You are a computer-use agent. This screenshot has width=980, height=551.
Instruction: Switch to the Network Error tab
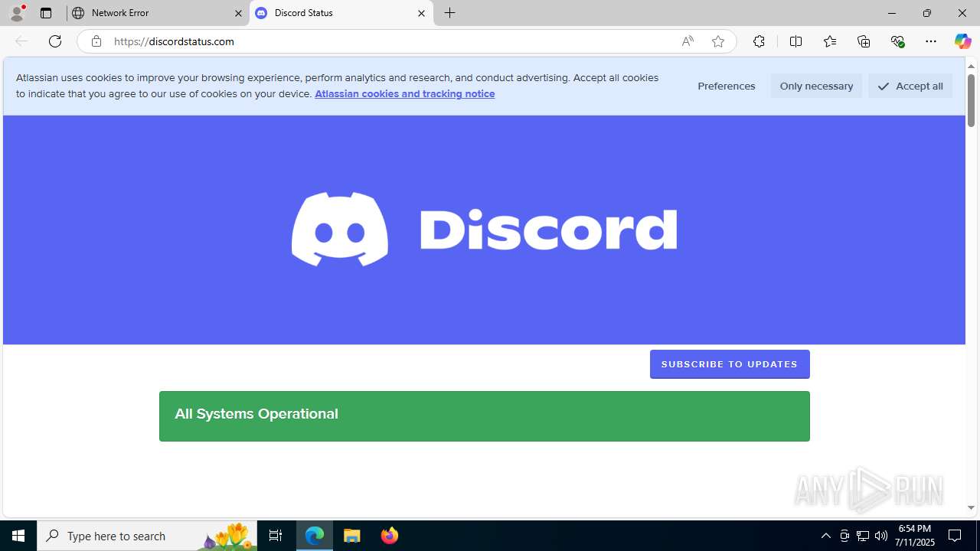158,13
